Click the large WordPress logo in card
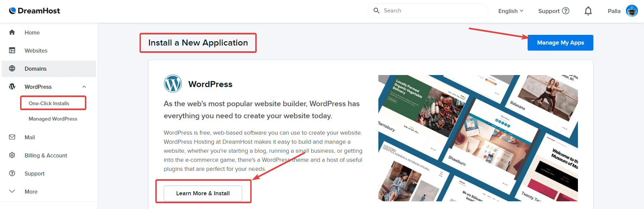This screenshot has width=644, height=209. (x=173, y=83)
